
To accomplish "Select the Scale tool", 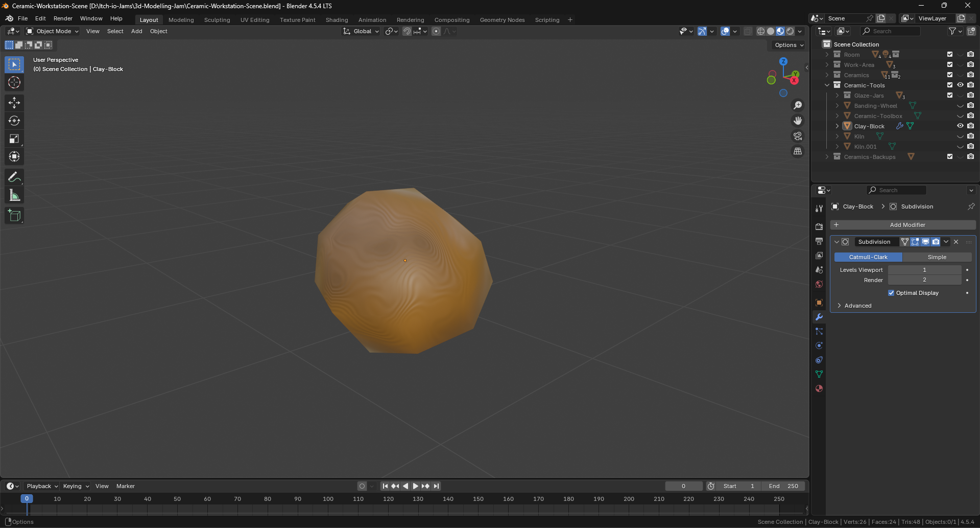I will click(x=14, y=139).
